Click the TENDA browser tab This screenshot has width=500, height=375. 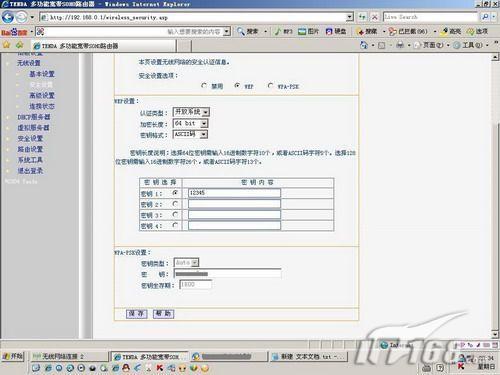pyautogui.click(x=103, y=46)
